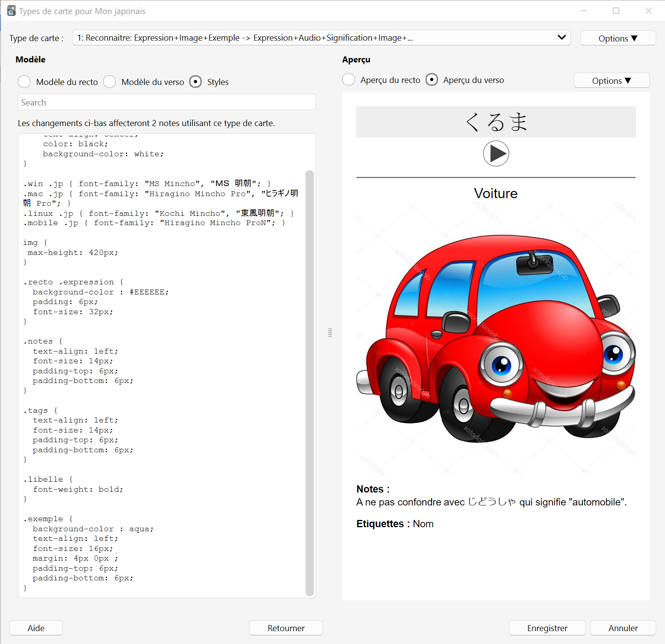This screenshot has width=665, height=644.
Task: Click the red car image in preview
Action: click(x=496, y=338)
